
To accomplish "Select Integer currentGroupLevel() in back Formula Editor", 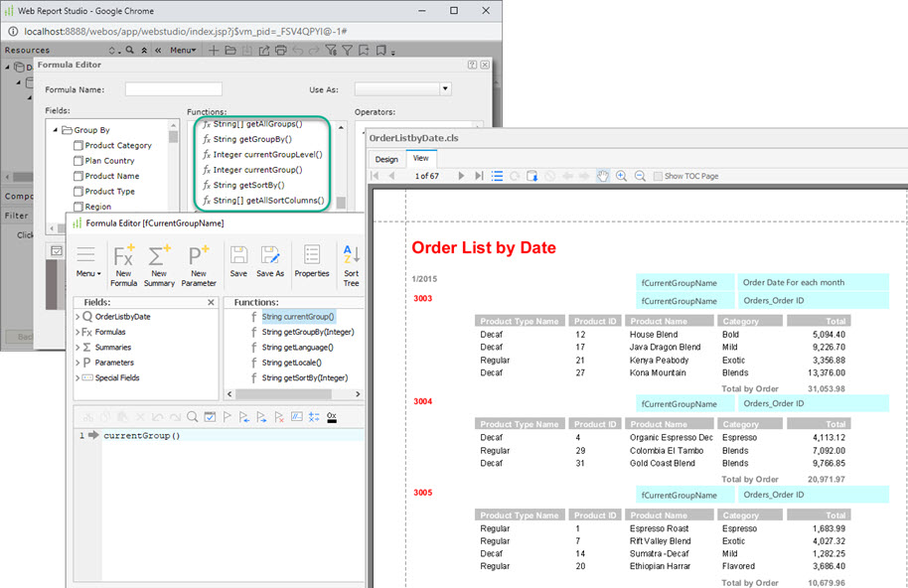I will pos(267,155).
